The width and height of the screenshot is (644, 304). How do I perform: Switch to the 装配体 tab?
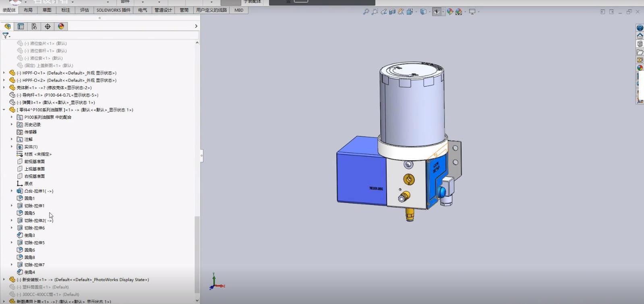(x=9, y=10)
